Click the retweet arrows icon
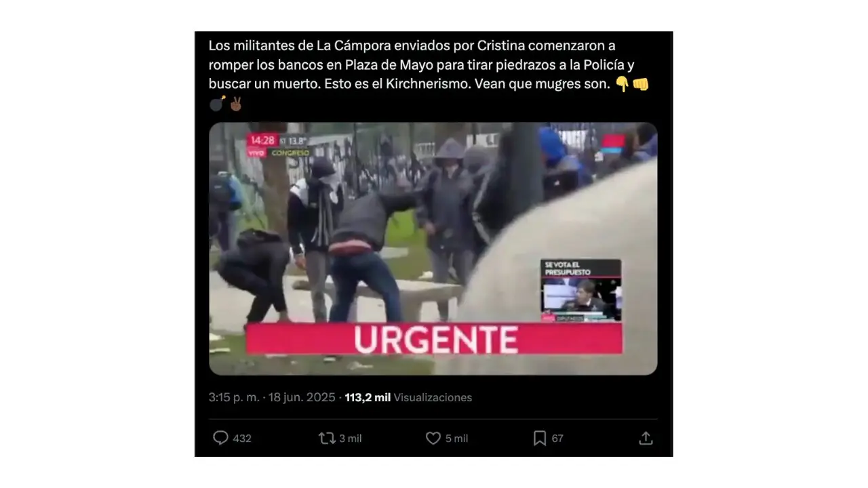 coord(327,438)
